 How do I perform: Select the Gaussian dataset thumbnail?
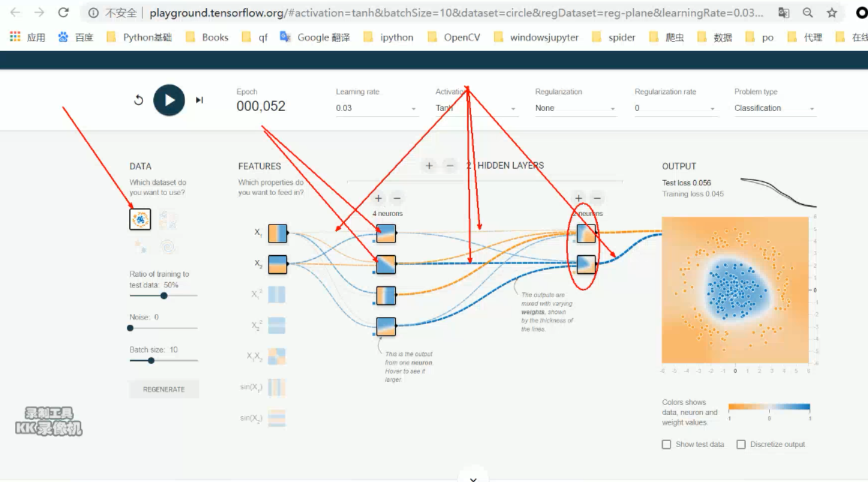pos(140,246)
